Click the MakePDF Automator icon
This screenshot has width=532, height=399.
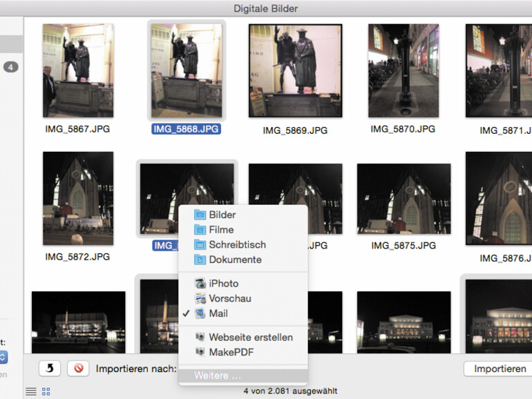click(200, 352)
